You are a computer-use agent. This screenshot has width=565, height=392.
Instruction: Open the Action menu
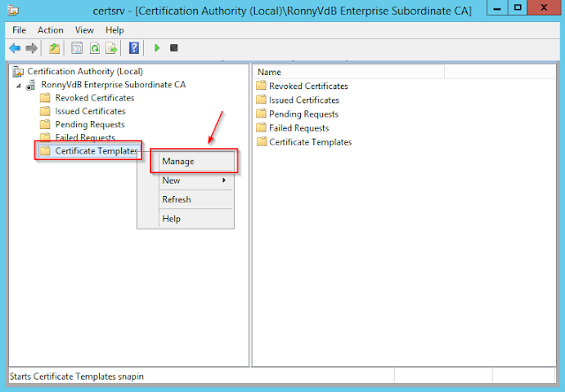[x=50, y=30]
